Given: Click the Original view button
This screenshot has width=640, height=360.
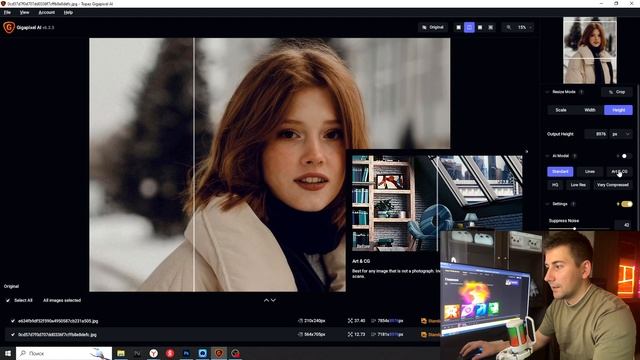Looking at the screenshot, I should tap(433, 27).
